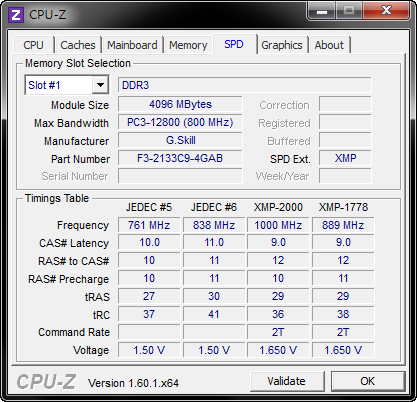Click the JEDEC #5 column header
Viewport: 417px width, 402px height.
[x=149, y=207]
